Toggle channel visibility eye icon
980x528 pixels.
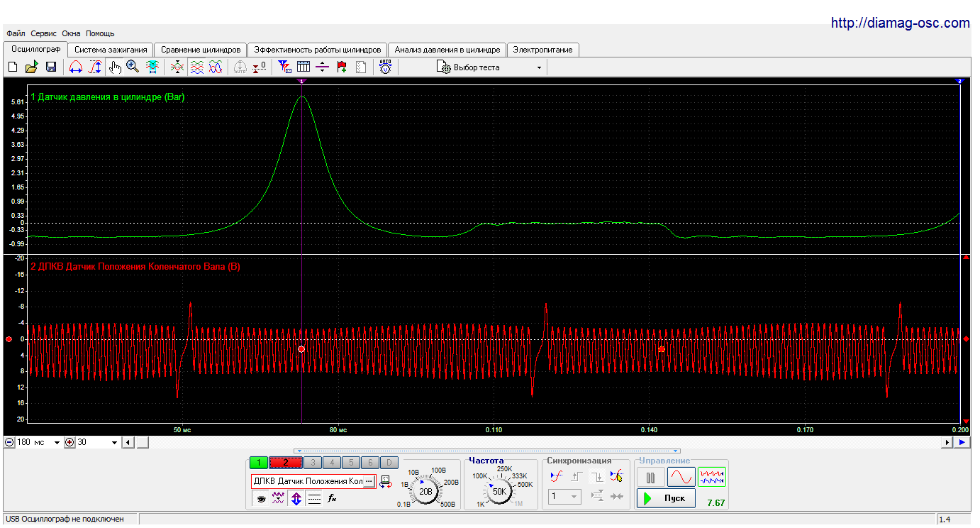coord(261,500)
